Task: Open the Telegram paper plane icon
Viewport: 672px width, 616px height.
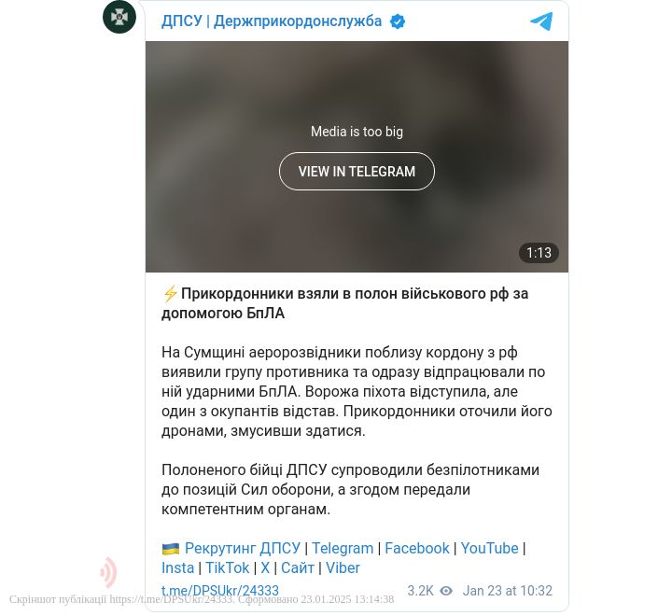Action: pos(541,21)
